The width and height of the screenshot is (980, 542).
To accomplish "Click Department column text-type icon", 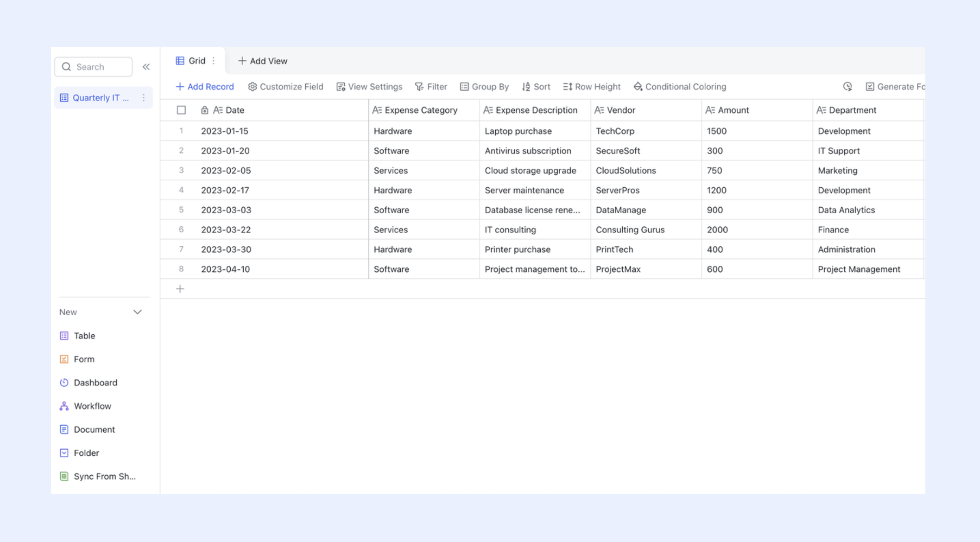I will pyautogui.click(x=821, y=110).
